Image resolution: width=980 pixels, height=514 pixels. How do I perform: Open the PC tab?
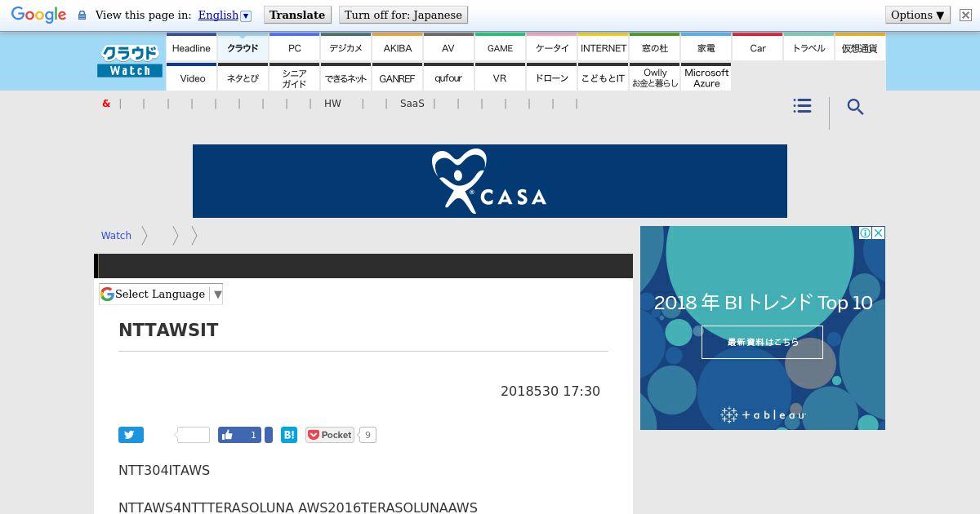[x=294, y=48]
